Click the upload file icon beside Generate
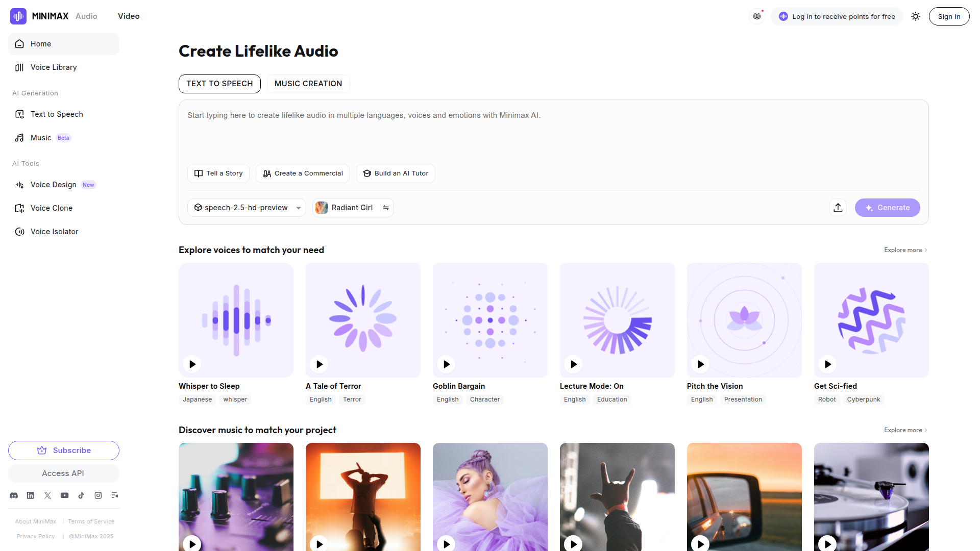This screenshot has height=551, width=980. [x=838, y=208]
